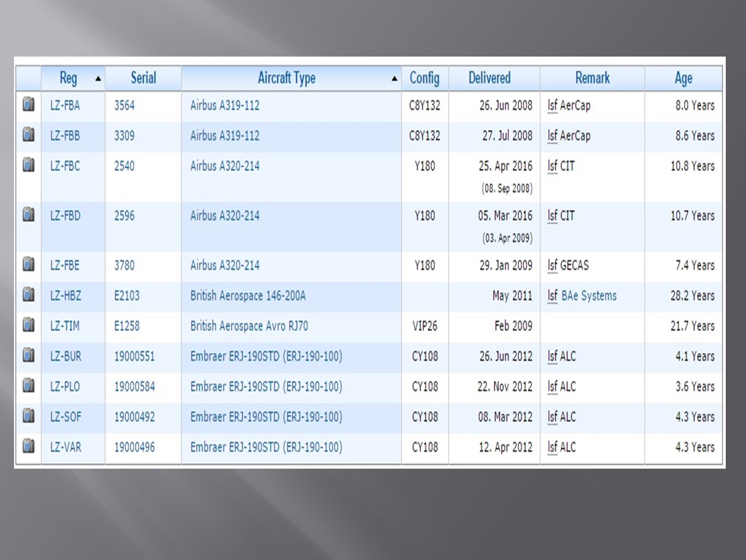Open British Aerospace 146-200A link
The image size is (746, 560).
tap(248, 296)
